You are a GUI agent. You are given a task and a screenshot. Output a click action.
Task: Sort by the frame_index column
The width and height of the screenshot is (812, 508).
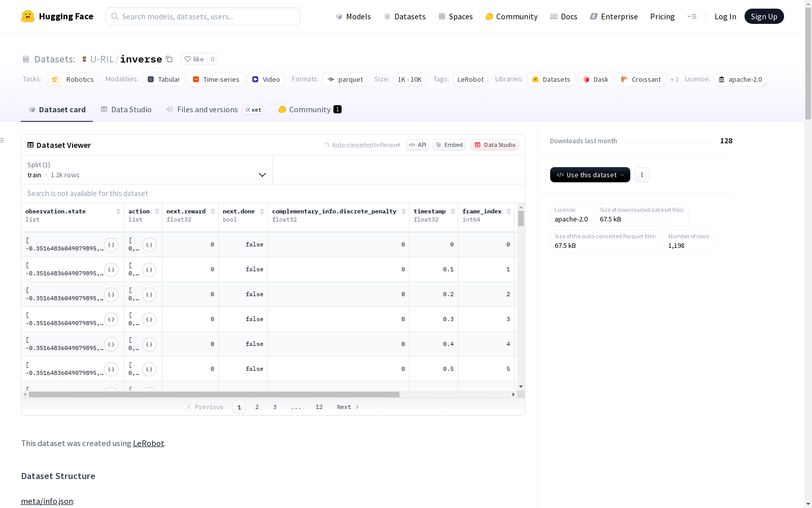point(509,211)
